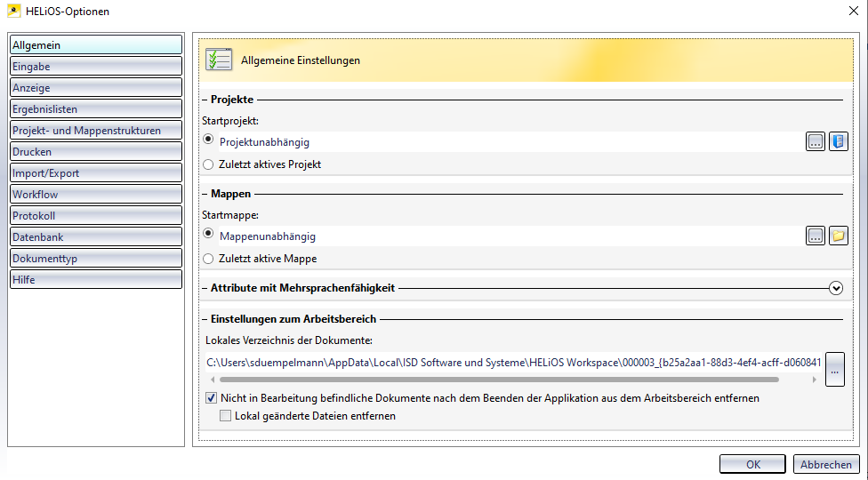Screen dimensions: 868x480
Task: Click the ellipsis button next to Mappenunabhängig
Action: pyautogui.click(x=815, y=236)
